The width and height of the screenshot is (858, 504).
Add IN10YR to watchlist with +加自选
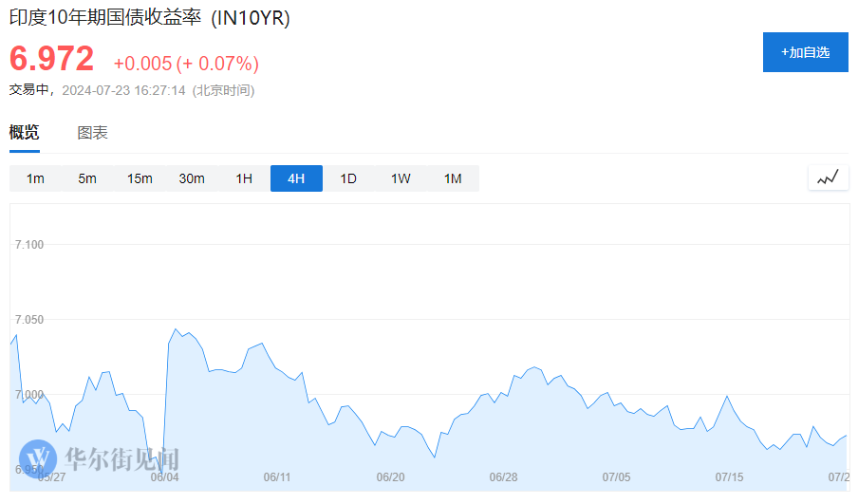point(806,52)
